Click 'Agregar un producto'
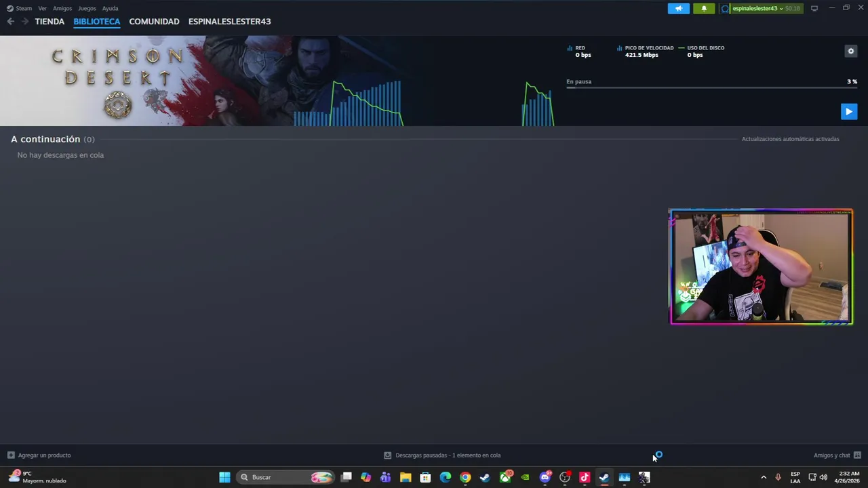This screenshot has height=488, width=868. pos(39,455)
